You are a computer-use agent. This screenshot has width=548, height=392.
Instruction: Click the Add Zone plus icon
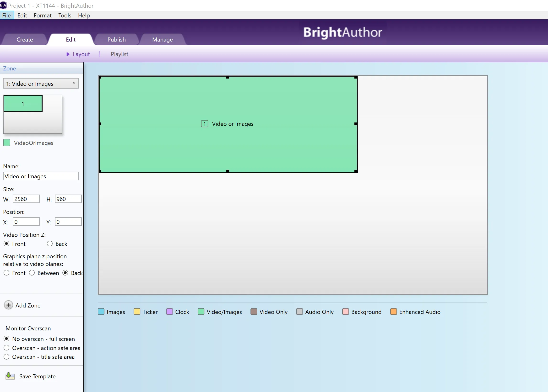8,305
